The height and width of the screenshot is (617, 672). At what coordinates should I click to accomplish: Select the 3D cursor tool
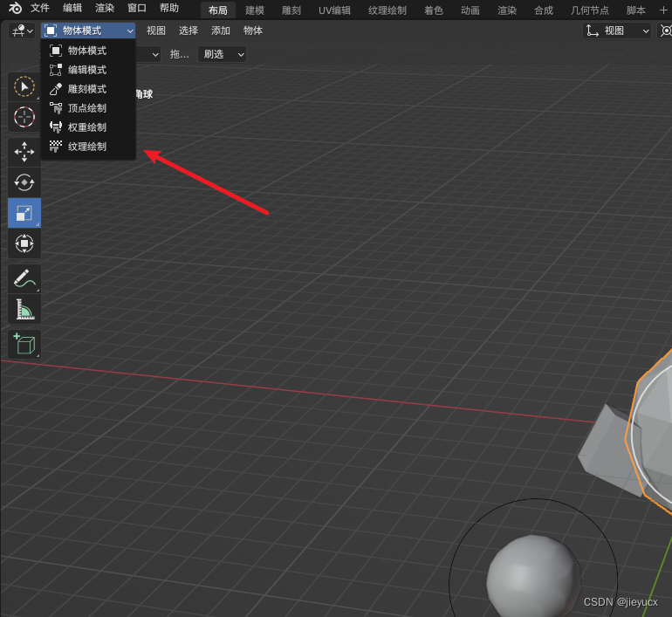point(24,117)
